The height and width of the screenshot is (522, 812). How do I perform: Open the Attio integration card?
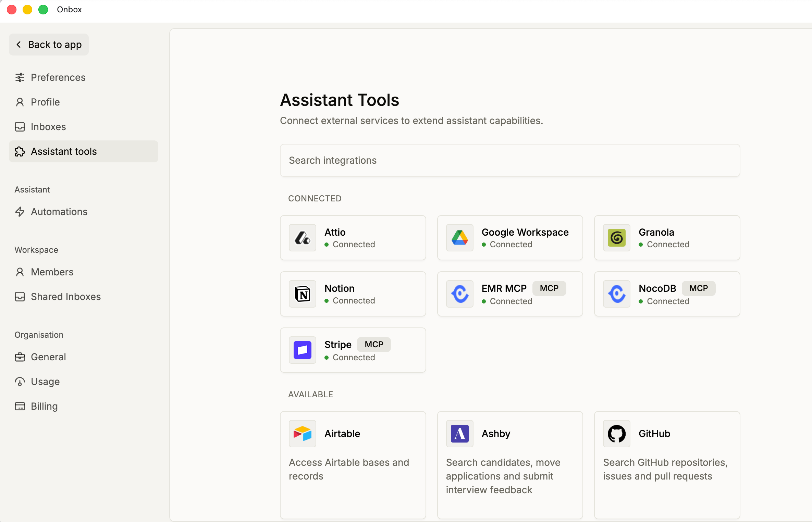[x=353, y=238]
